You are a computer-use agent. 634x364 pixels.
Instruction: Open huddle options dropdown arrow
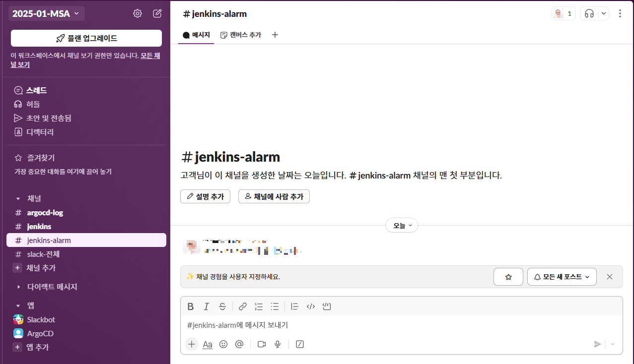coord(604,14)
